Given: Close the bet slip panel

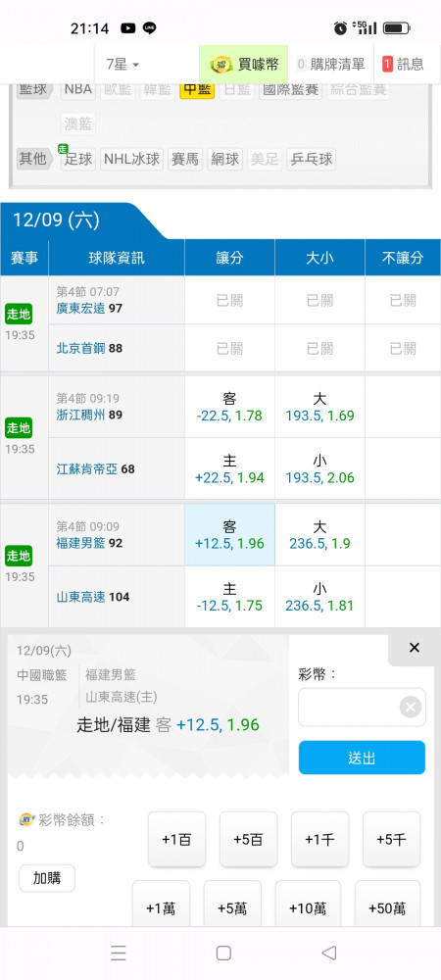Looking at the screenshot, I should (415, 648).
